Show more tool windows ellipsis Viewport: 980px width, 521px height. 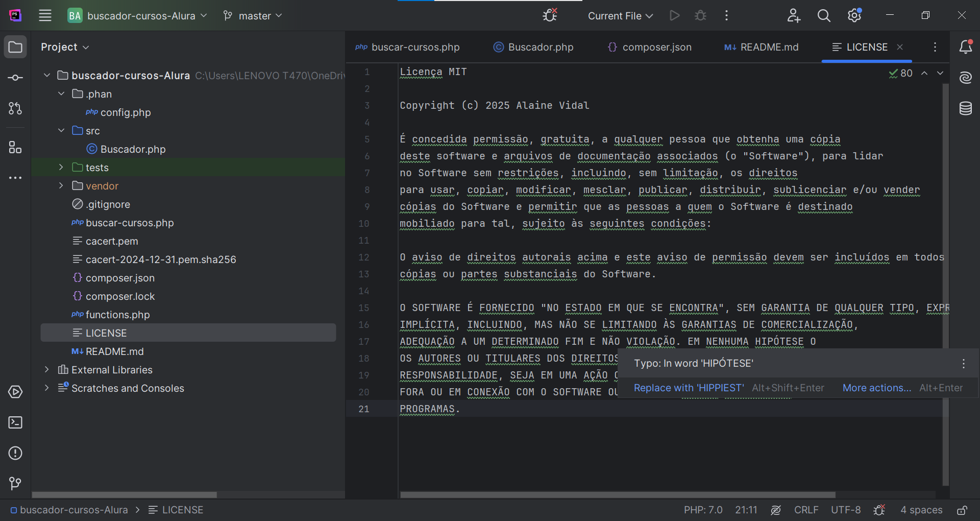pos(15,178)
